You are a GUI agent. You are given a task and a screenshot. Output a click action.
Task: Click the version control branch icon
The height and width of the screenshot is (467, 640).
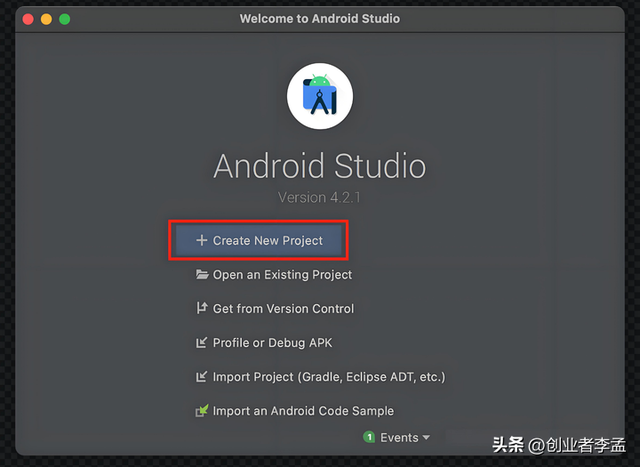tap(202, 308)
